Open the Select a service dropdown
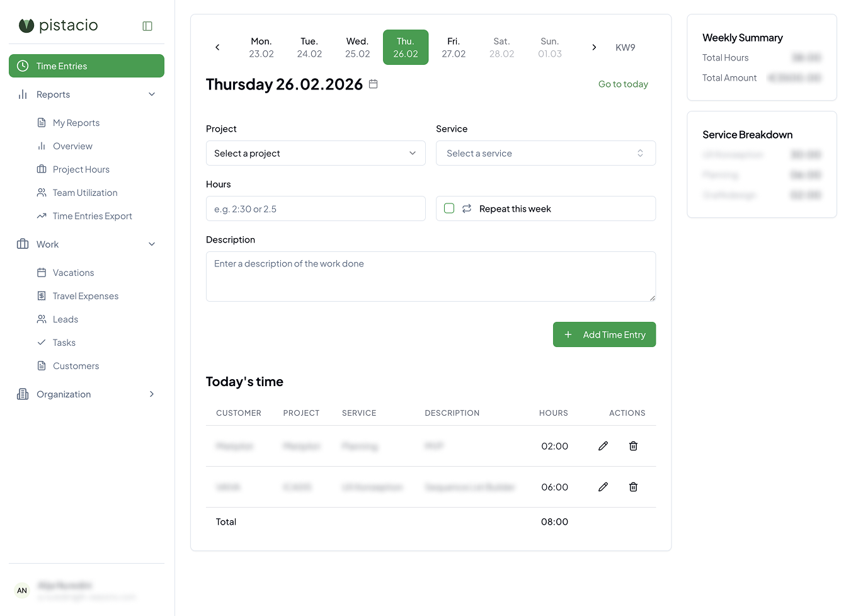Image resolution: width=851 pixels, height=616 pixels. pos(545,152)
